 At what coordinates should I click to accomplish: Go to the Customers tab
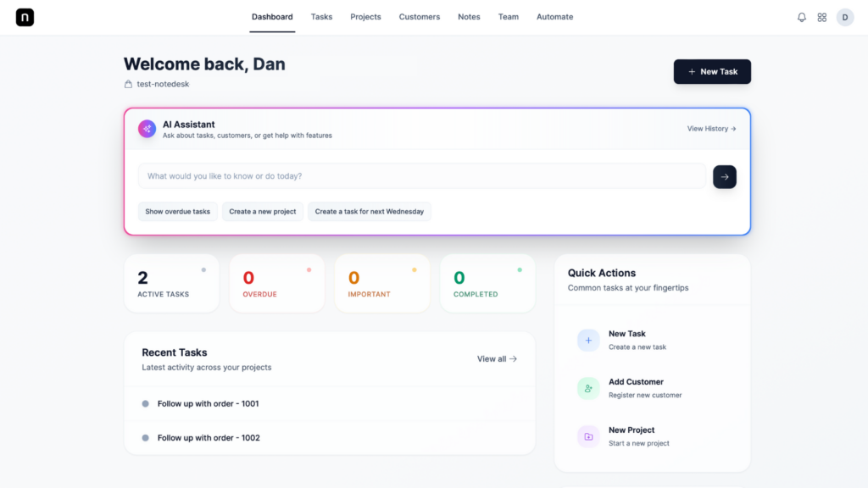tap(420, 17)
